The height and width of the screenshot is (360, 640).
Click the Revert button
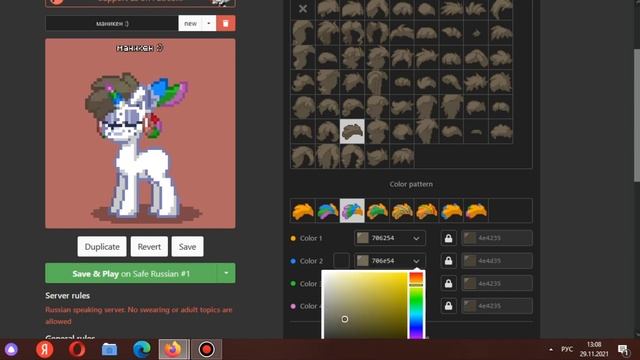pos(149,247)
